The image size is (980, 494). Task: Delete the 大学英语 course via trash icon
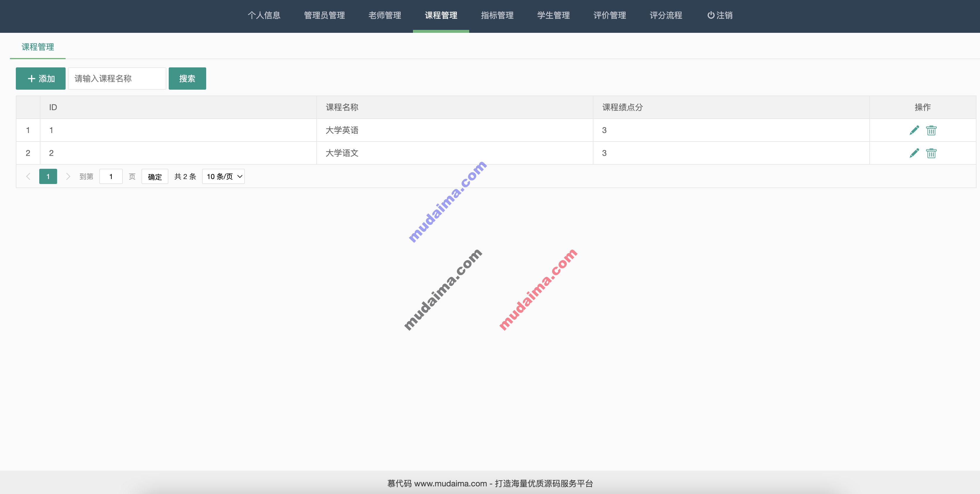click(931, 130)
